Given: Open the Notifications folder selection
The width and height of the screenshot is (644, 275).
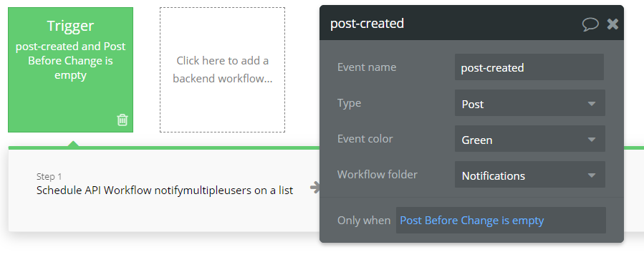Looking at the screenshot, I should (530, 175).
